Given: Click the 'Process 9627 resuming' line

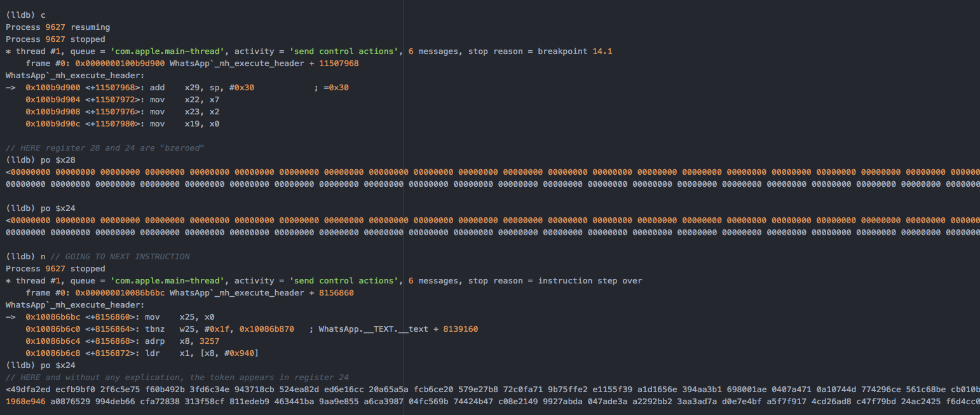Looking at the screenshot, I should click(x=58, y=27).
